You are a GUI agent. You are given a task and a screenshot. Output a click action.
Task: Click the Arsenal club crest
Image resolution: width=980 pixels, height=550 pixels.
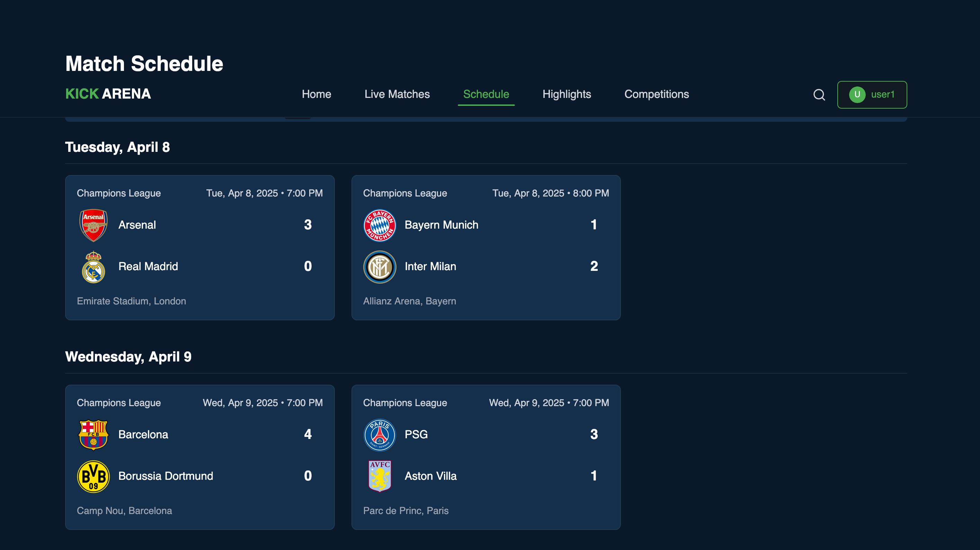93,225
